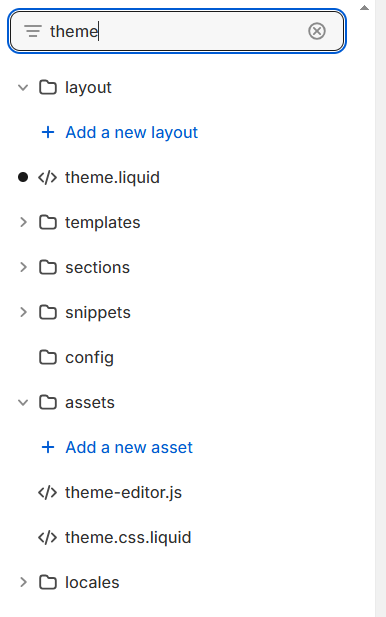Click the scrollbar up arrow
Image resolution: width=386 pixels, height=617 pixels.
pos(364,7)
